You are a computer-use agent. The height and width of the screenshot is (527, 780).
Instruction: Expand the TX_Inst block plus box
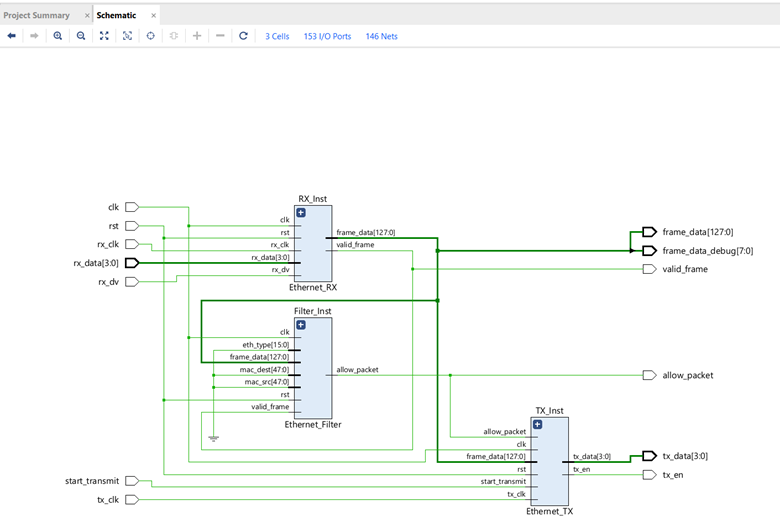[x=537, y=424]
